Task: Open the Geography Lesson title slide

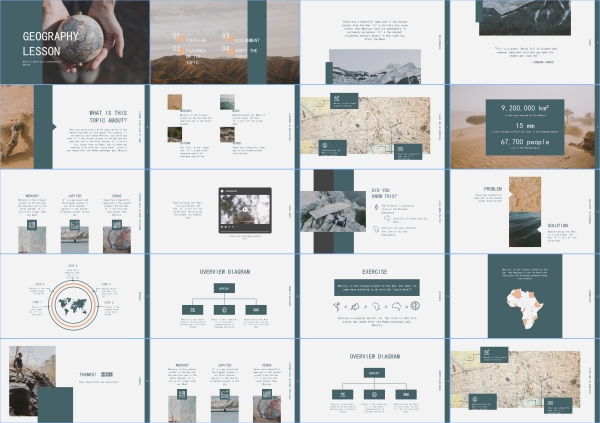Action: (74, 41)
